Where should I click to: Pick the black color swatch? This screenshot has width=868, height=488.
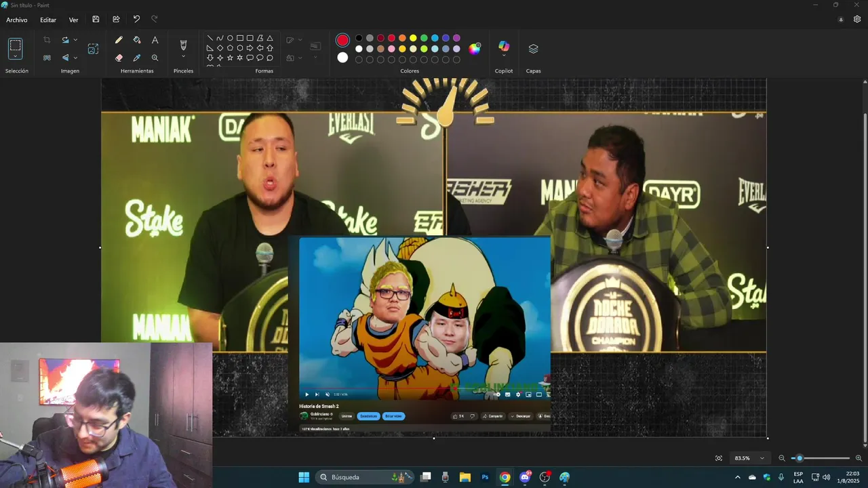pyautogui.click(x=359, y=38)
